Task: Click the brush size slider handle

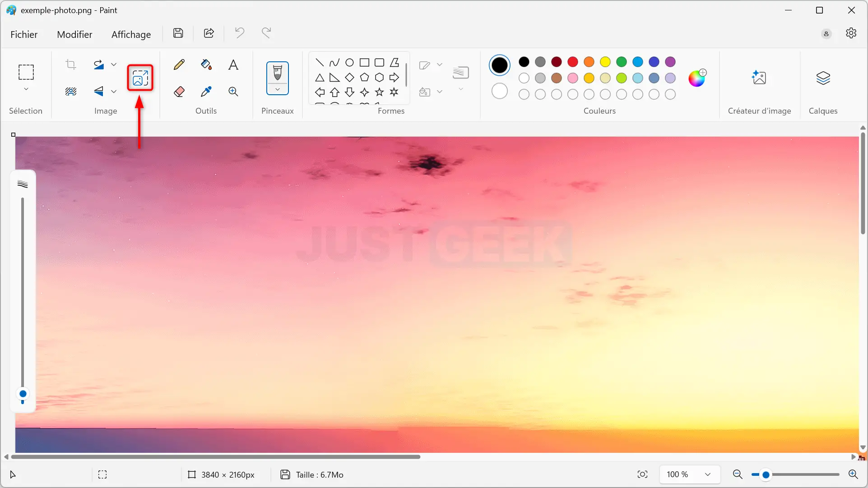Action: click(x=23, y=394)
